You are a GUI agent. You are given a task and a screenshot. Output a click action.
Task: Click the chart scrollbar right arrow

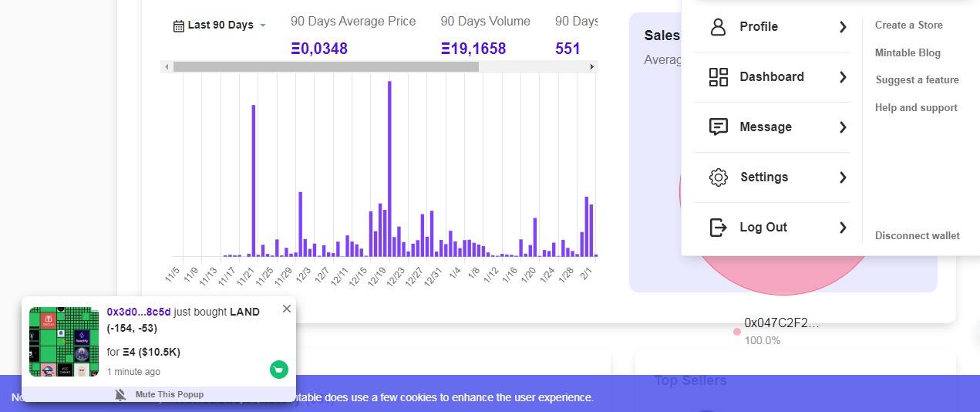(592, 67)
